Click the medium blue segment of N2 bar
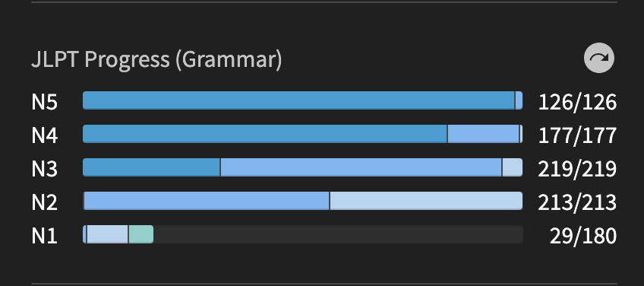This screenshot has height=286, width=644. point(207,201)
